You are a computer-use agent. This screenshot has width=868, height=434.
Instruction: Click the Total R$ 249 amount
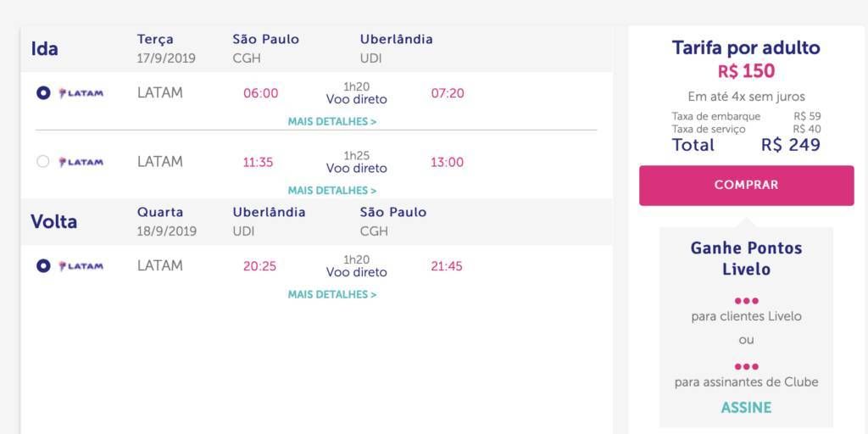[791, 145]
